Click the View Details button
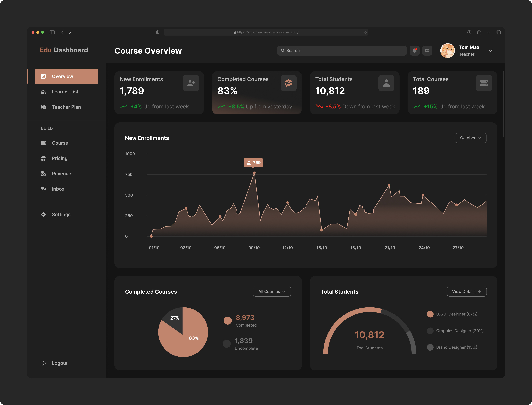 pos(466,291)
